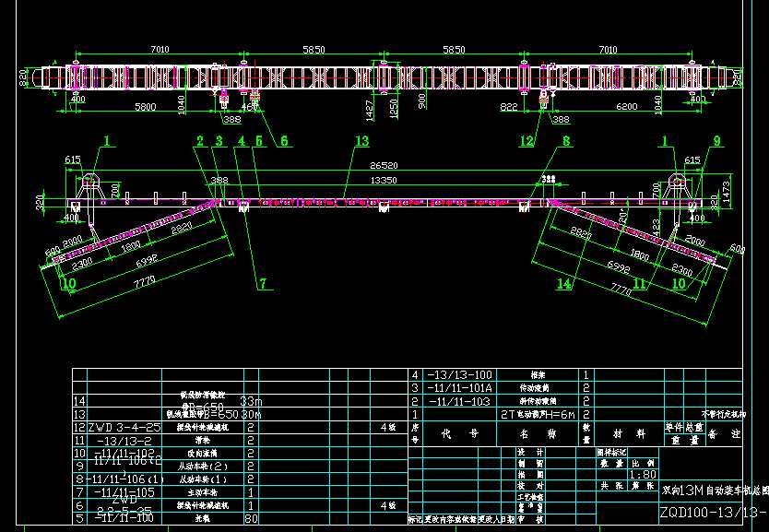Pick the -11/11-103 code cell
Screen dimensions: 769x532
click(459, 401)
